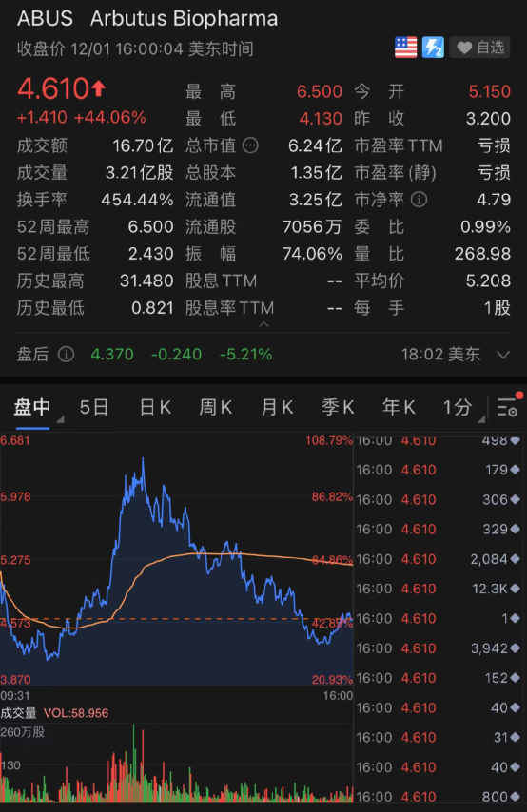
Task: Tap the diamond icon beside trade 31
Action: [515, 738]
